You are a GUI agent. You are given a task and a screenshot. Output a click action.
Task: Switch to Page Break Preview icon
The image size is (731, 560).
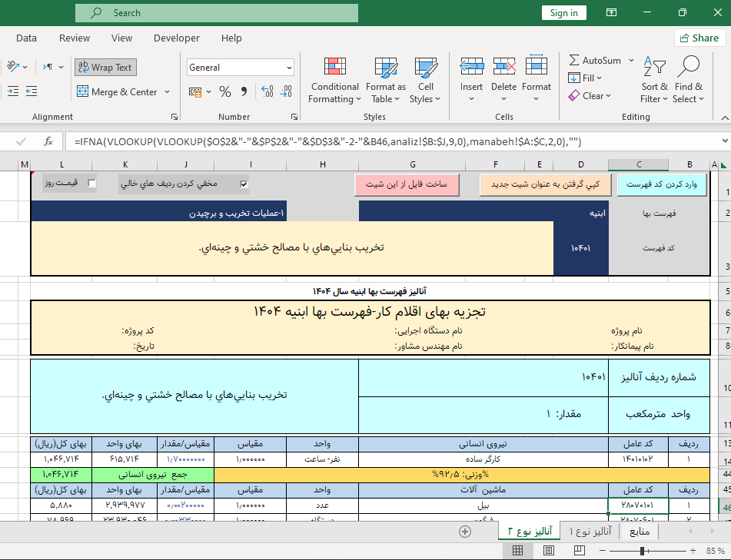point(580,551)
